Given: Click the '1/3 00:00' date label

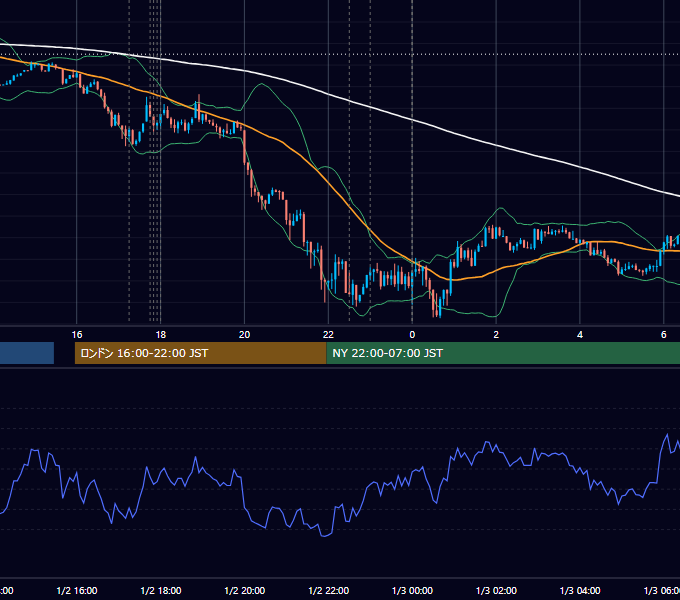Looking at the screenshot, I should tap(412, 591).
